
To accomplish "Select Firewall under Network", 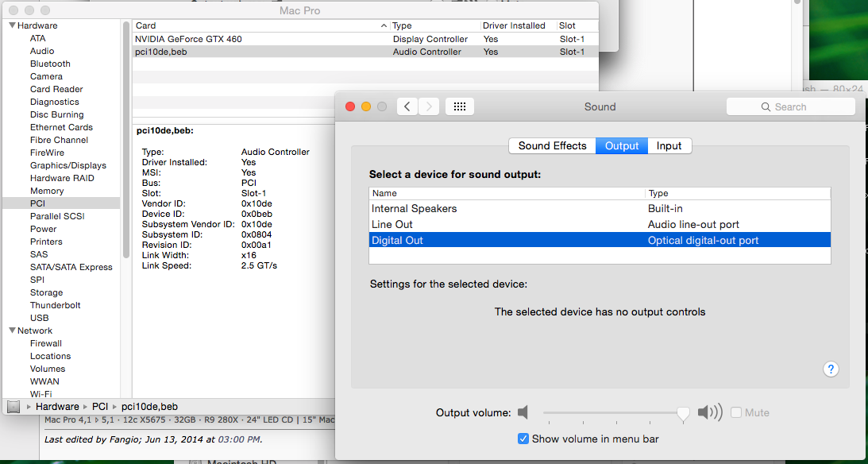I will click(x=46, y=344).
